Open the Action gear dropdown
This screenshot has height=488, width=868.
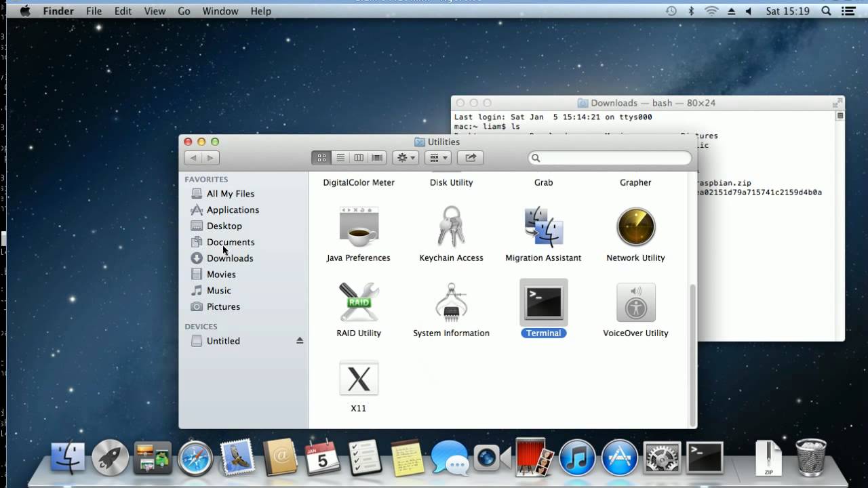(406, 158)
